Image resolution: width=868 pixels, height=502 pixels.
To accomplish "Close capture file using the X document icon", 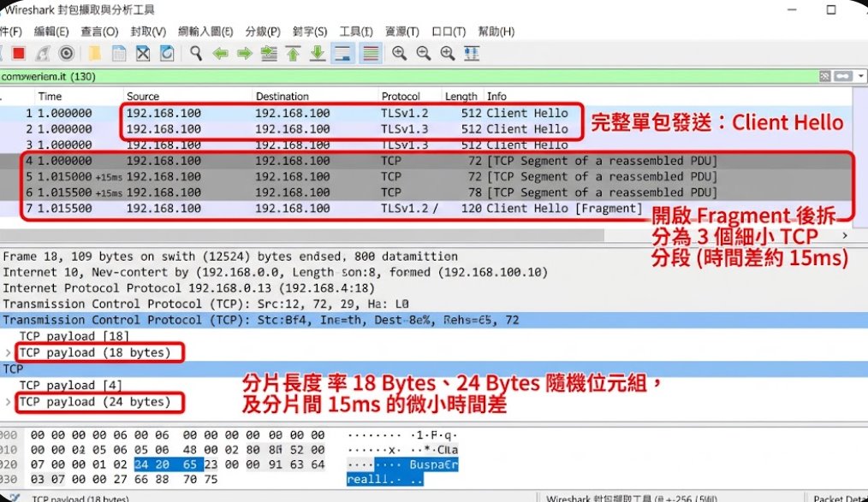I will coord(143,53).
